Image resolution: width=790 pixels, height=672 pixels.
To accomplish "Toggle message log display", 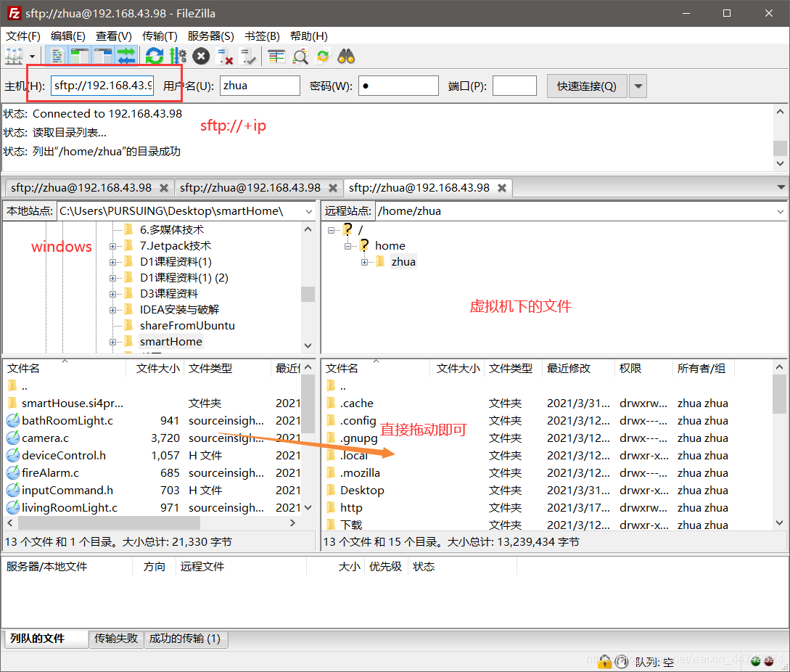I will pyautogui.click(x=57, y=56).
